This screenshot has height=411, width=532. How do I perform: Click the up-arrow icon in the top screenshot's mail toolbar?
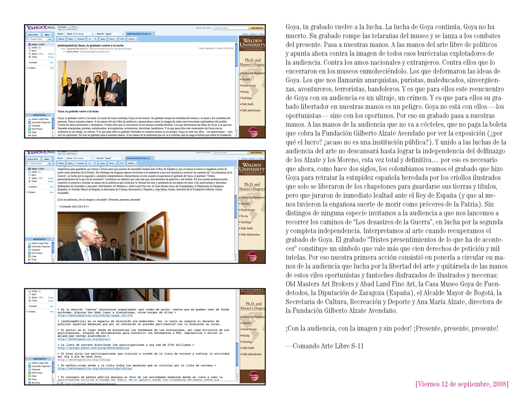95,39
